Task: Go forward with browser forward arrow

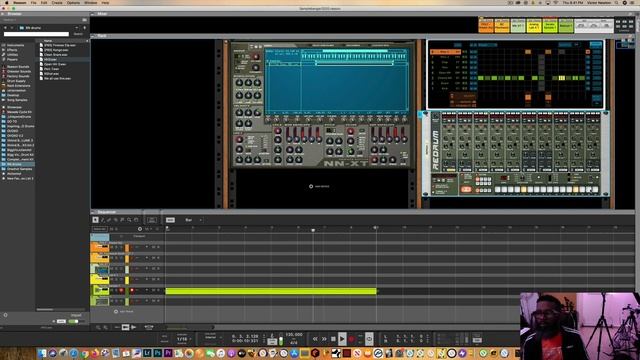Action: tap(12, 28)
